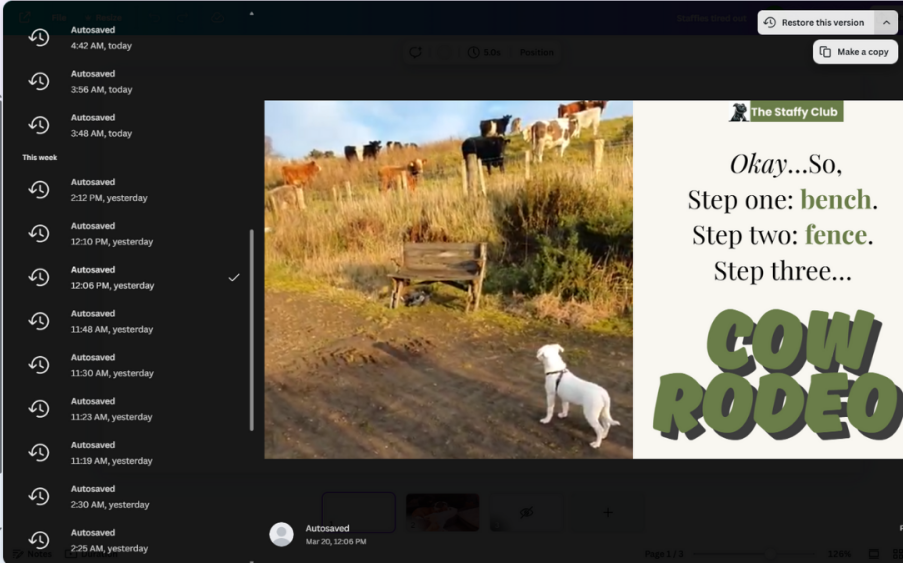Click Restore this version button
903x563 pixels.
[x=816, y=23]
